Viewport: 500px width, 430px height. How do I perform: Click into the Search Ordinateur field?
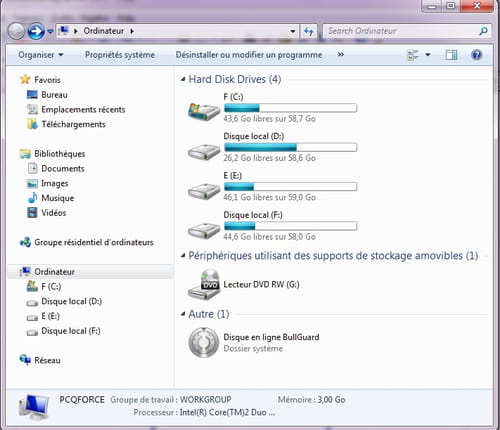point(402,31)
